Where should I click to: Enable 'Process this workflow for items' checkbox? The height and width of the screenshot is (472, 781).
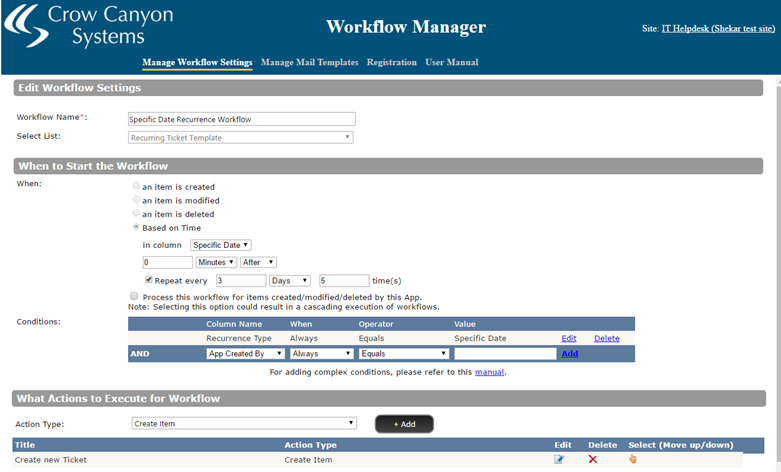point(134,296)
